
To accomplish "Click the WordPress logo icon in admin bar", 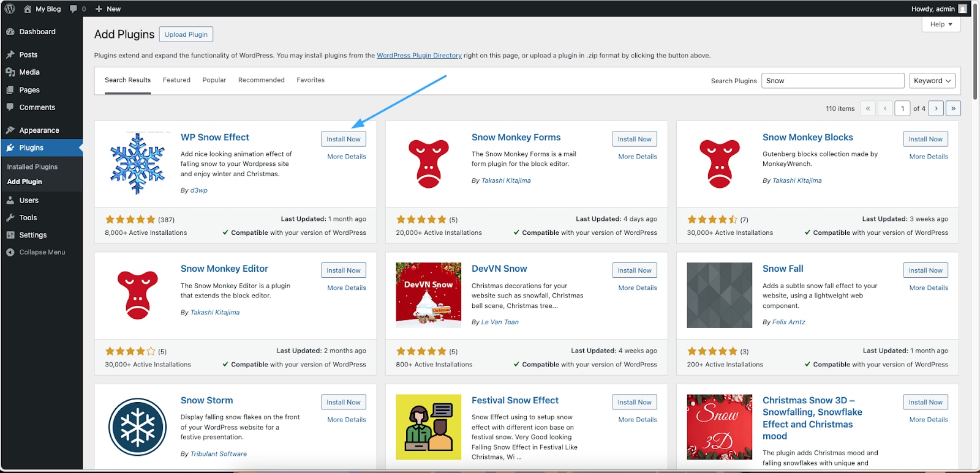I will tap(10, 9).
